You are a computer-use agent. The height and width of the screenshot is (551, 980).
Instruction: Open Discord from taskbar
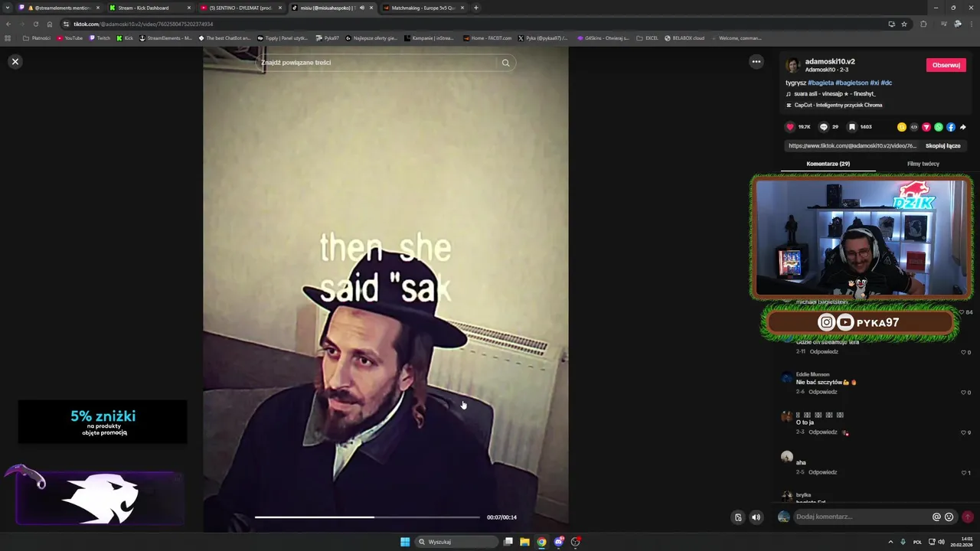(x=559, y=542)
